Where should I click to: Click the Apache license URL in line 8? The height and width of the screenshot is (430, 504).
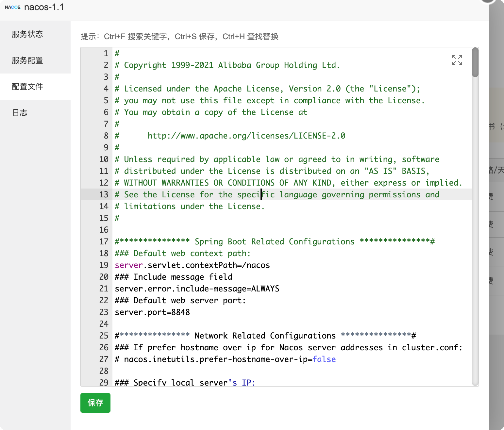pos(246,136)
